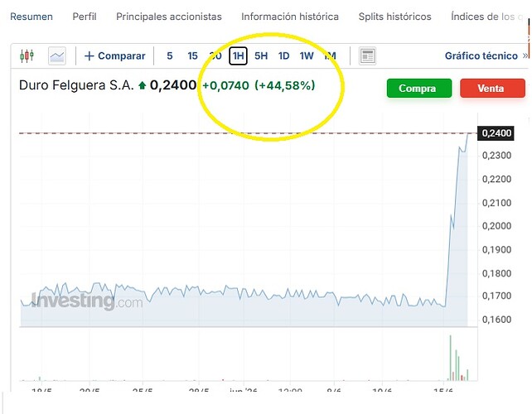
Task: Open Splits históricos tab
Action: click(395, 17)
